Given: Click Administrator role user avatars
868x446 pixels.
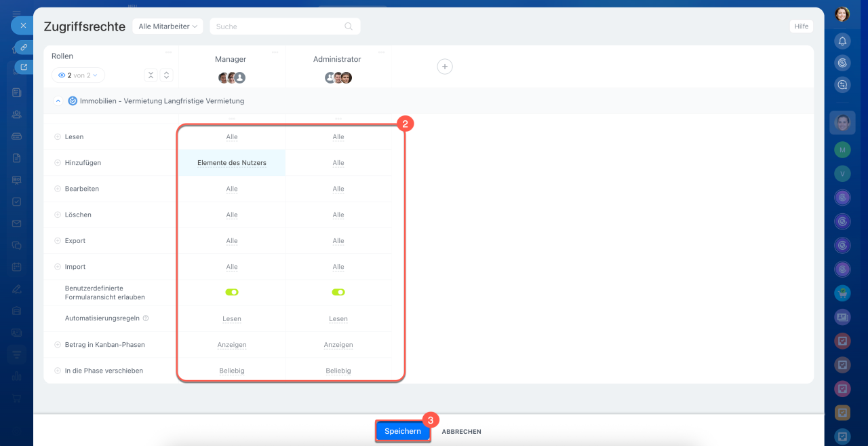Looking at the screenshot, I should click(x=338, y=77).
